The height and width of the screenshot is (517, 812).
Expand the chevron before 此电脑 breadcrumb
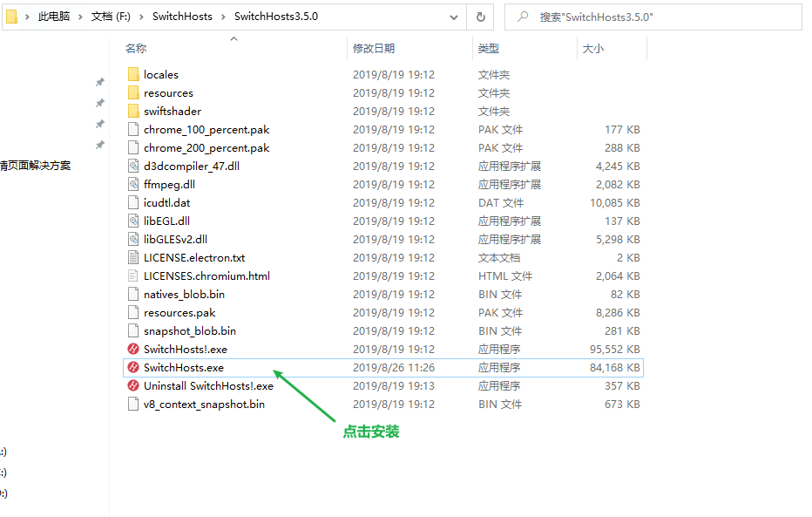coord(27,17)
